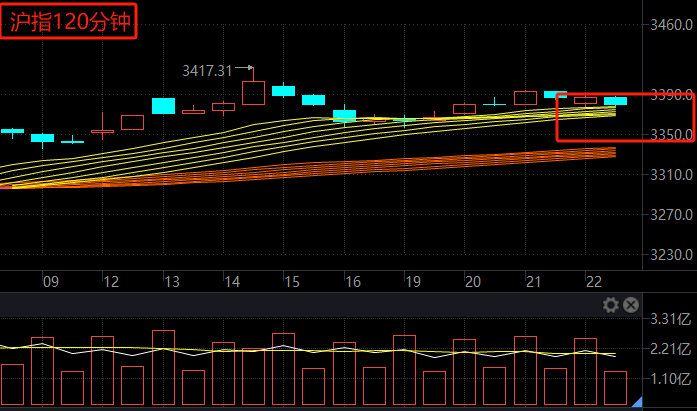Select date label 22 on time axis
Screen dimensions: 697x411
coord(594,282)
